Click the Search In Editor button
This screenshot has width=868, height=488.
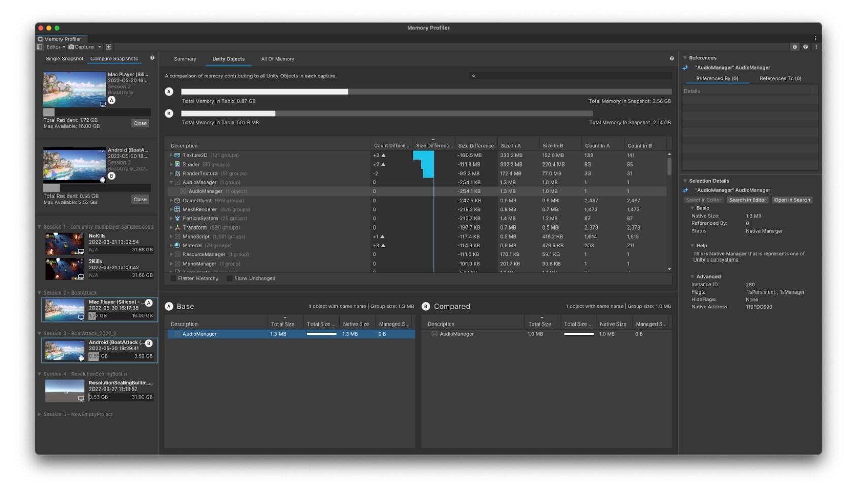click(x=747, y=200)
